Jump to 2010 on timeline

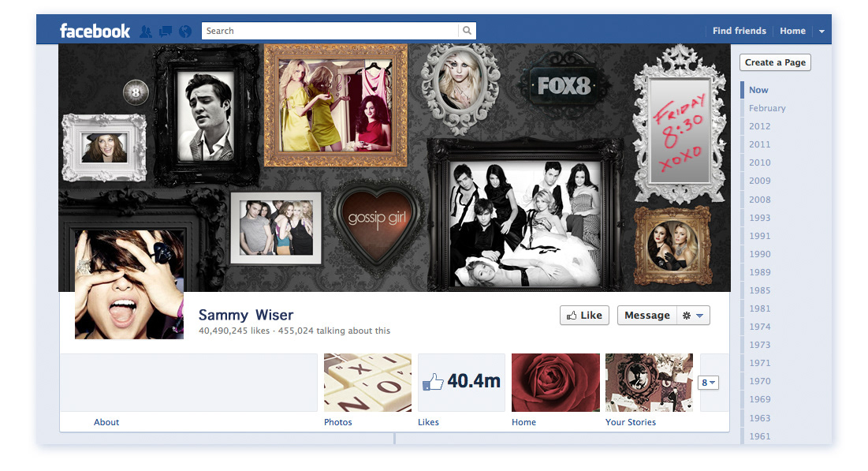(x=759, y=163)
